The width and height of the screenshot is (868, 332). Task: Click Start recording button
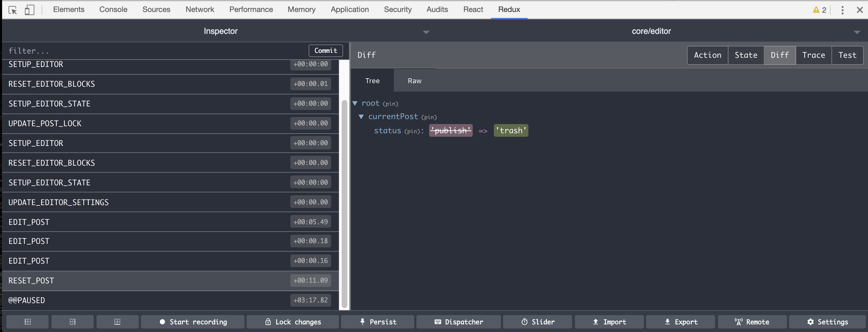pos(193,322)
